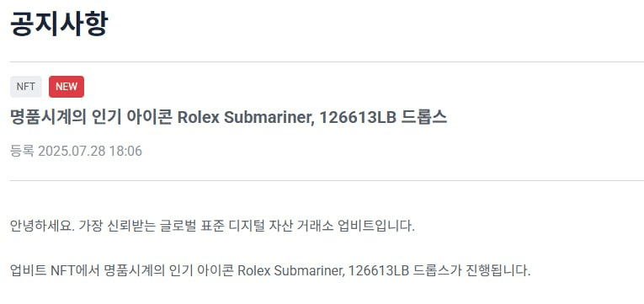Click '126613LB' in the second paragraph
The image size is (644, 304).
click(x=378, y=270)
